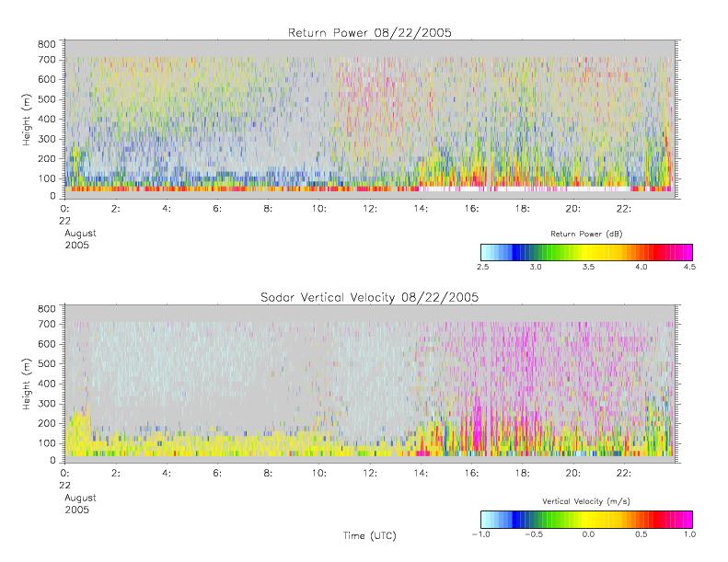This screenshot has width=728, height=562.
Task: Click the -0.5 tick on Vertical Velocity color bar
Action: [x=534, y=534]
